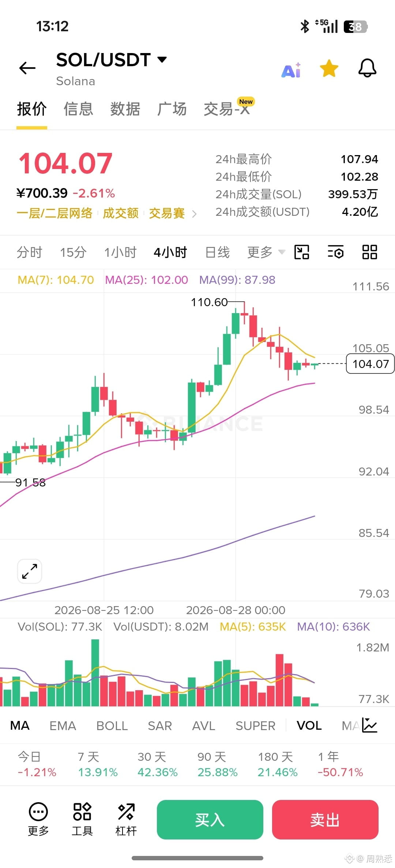Tap the 7 天 13.91% performance
The image size is (395, 868).
point(98,764)
